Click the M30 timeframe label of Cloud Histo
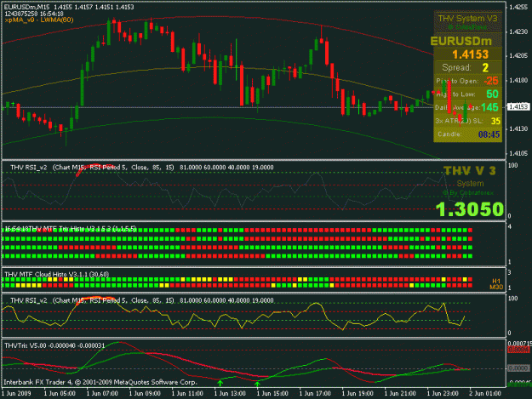Screen dimensions: 532x399 point(496,287)
